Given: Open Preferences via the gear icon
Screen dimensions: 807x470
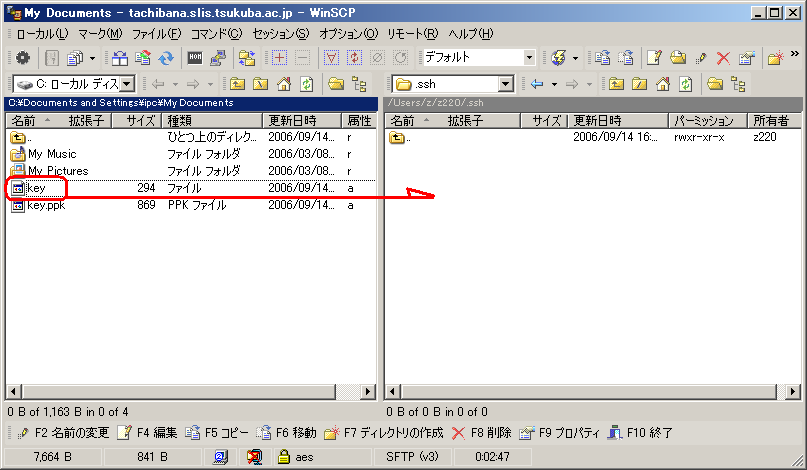Looking at the screenshot, I should point(23,58).
